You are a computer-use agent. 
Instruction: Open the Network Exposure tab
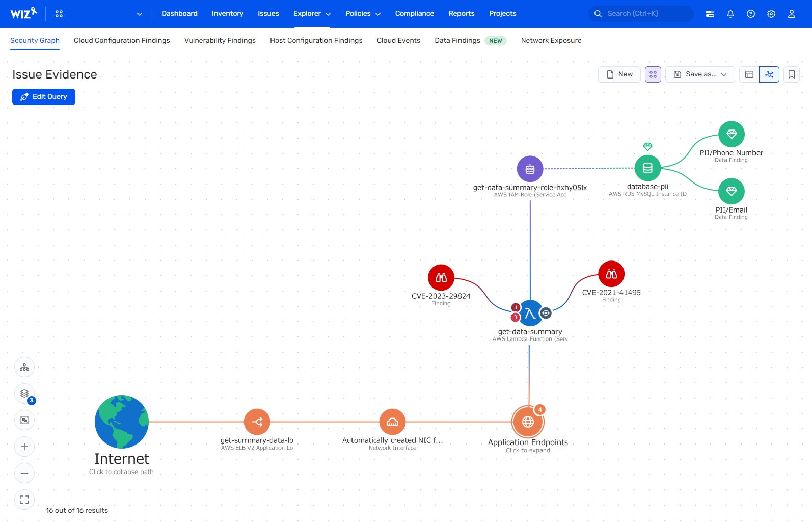pyautogui.click(x=551, y=40)
